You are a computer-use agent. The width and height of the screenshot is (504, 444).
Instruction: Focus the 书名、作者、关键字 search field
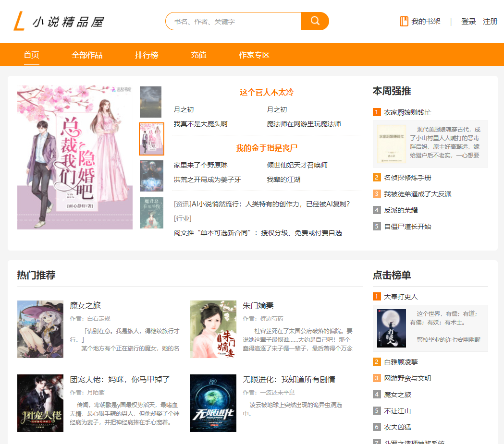click(234, 22)
